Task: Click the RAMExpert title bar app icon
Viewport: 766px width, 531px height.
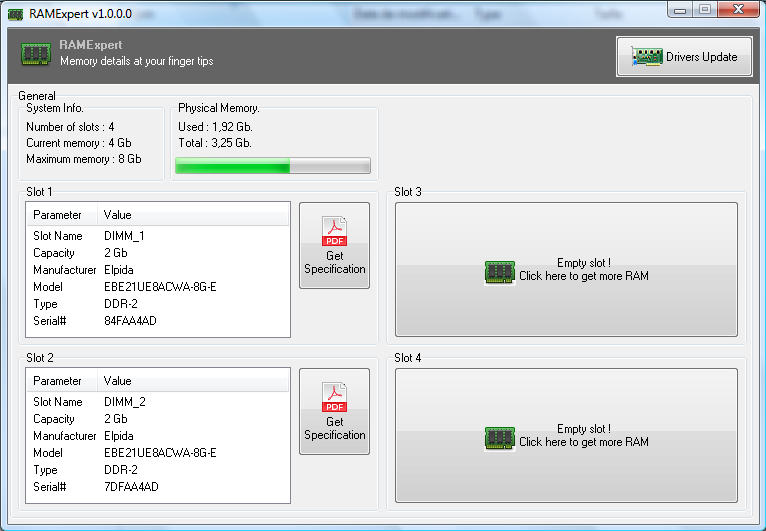Action: 16,14
